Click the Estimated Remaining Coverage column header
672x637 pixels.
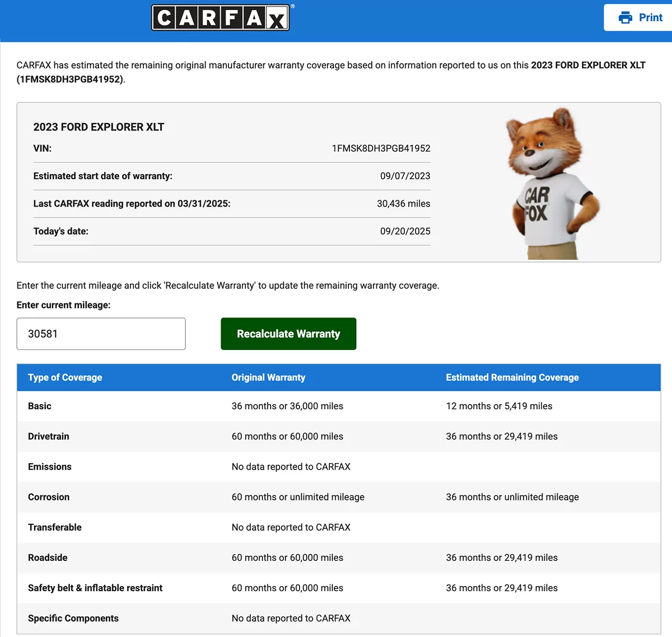512,378
